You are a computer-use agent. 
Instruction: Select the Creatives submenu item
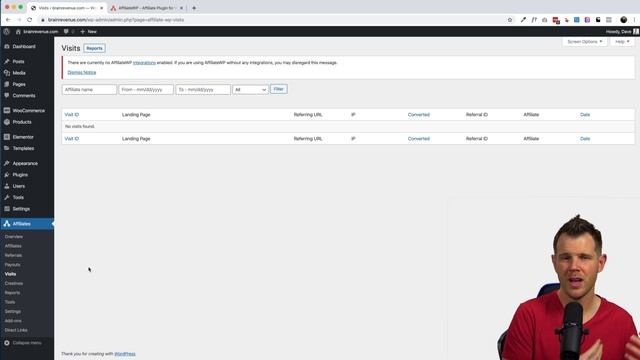coord(14,283)
